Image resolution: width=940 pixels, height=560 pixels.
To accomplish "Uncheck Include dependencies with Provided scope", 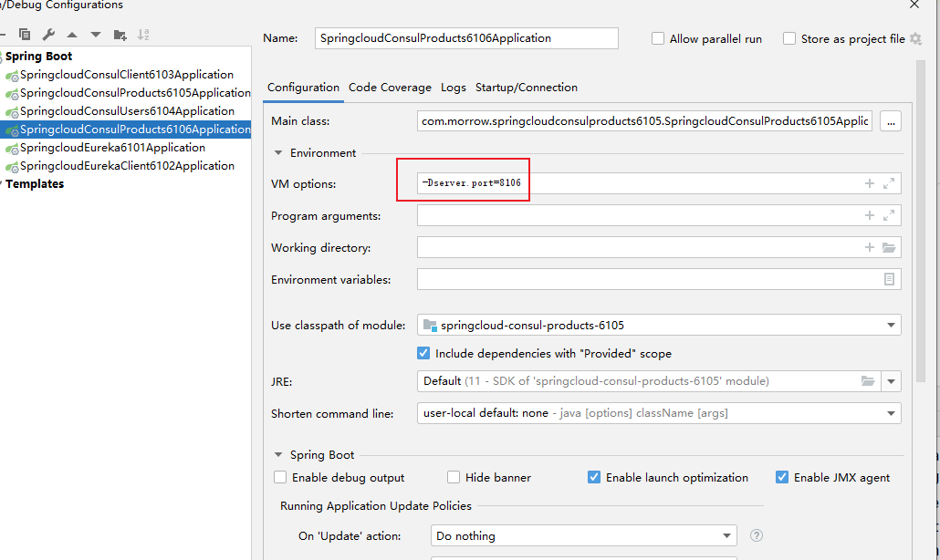I will (x=423, y=353).
